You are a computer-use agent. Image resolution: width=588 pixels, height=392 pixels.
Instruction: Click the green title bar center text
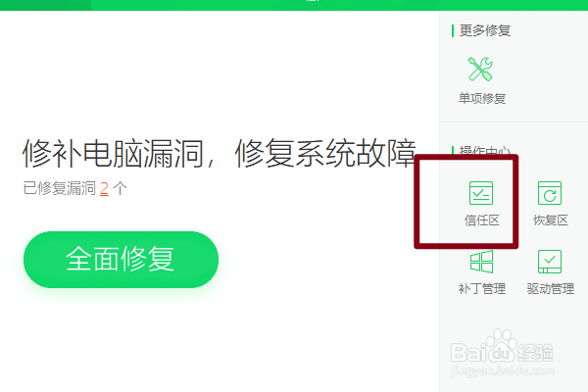313,1
